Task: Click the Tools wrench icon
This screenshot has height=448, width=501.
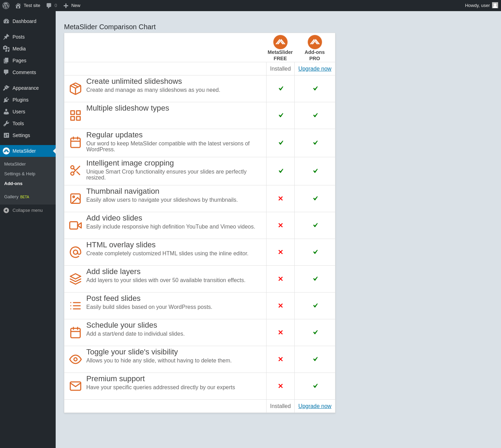Action: pyautogui.click(x=6, y=123)
